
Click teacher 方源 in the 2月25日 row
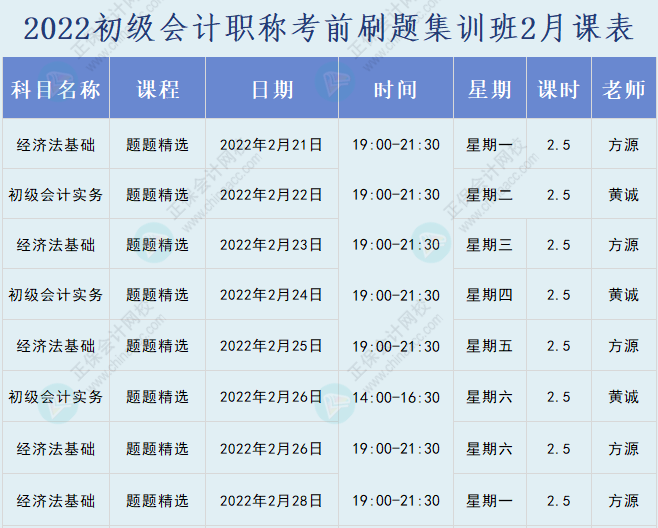pyautogui.click(x=624, y=346)
